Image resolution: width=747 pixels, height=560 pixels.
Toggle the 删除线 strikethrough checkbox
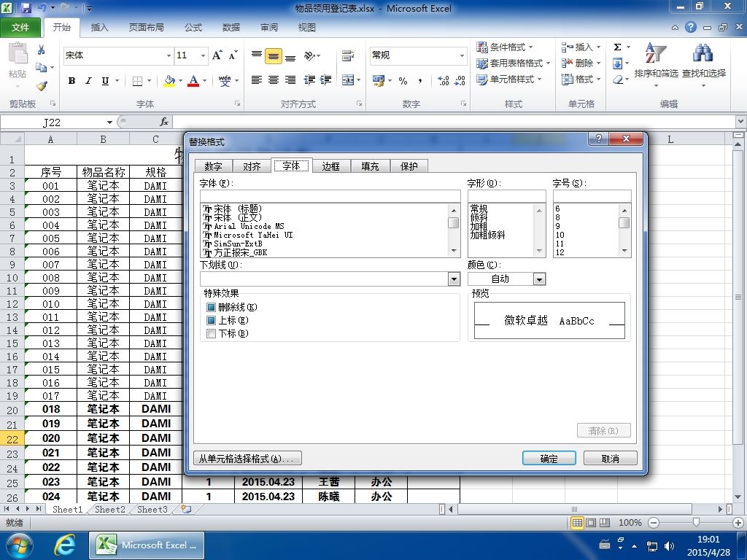tap(211, 307)
